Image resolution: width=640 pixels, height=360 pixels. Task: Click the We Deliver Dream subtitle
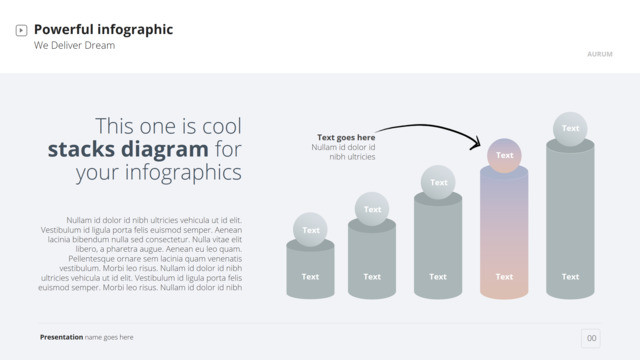coord(74,45)
